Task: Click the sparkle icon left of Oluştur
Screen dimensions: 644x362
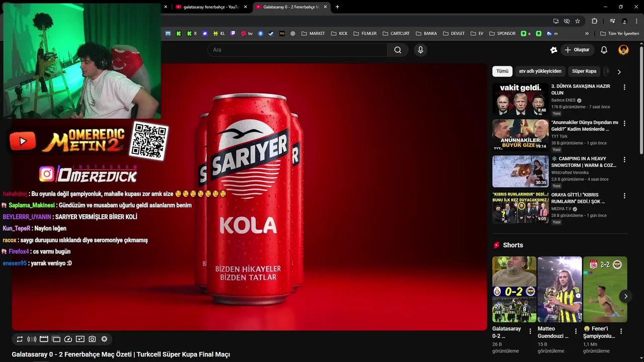Action: [553, 50]
